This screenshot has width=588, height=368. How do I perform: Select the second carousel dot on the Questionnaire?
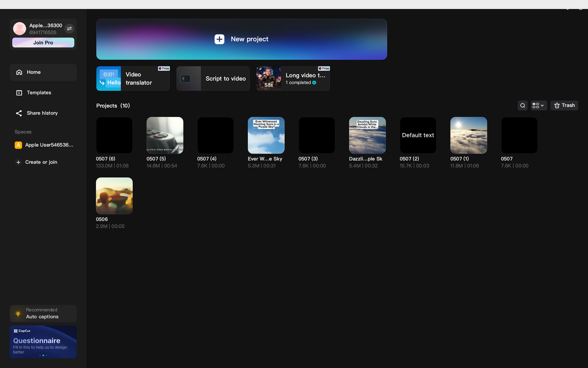[43, 355]
